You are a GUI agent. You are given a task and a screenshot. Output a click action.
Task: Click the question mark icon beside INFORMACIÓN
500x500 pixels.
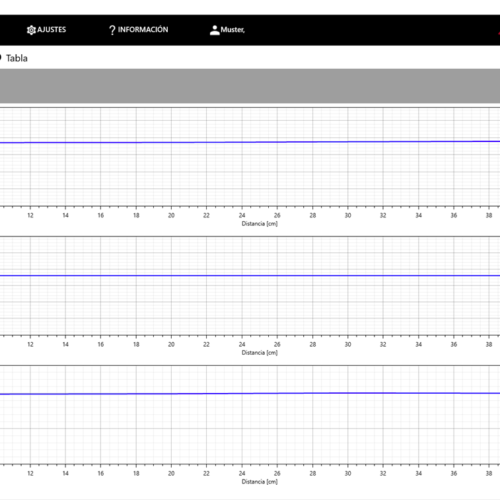point(112,30)
